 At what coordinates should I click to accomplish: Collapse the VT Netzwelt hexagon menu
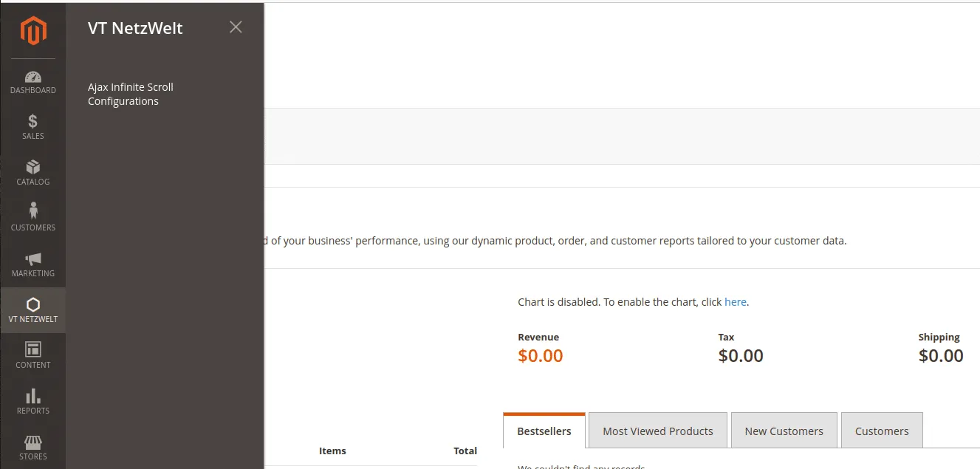point(33,310)
